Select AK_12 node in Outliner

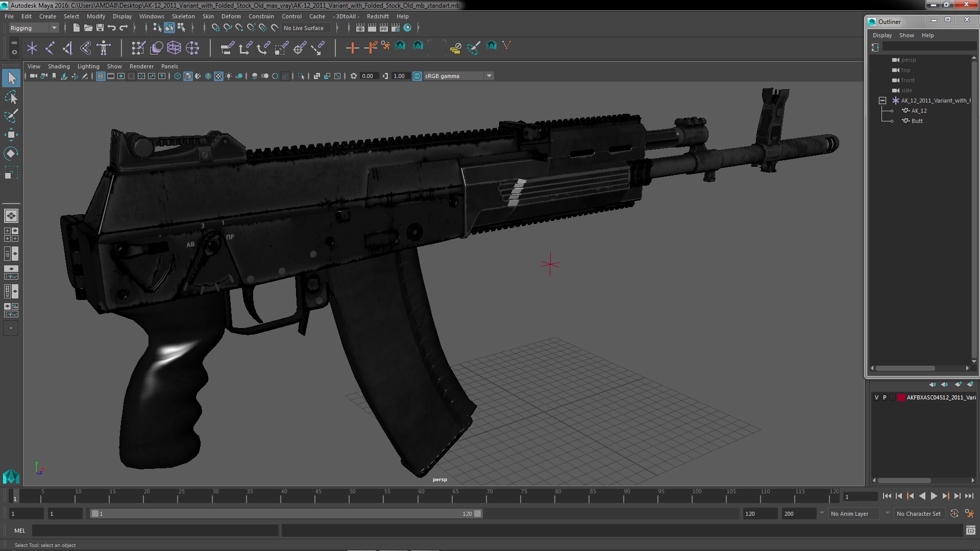click(919, 111)
